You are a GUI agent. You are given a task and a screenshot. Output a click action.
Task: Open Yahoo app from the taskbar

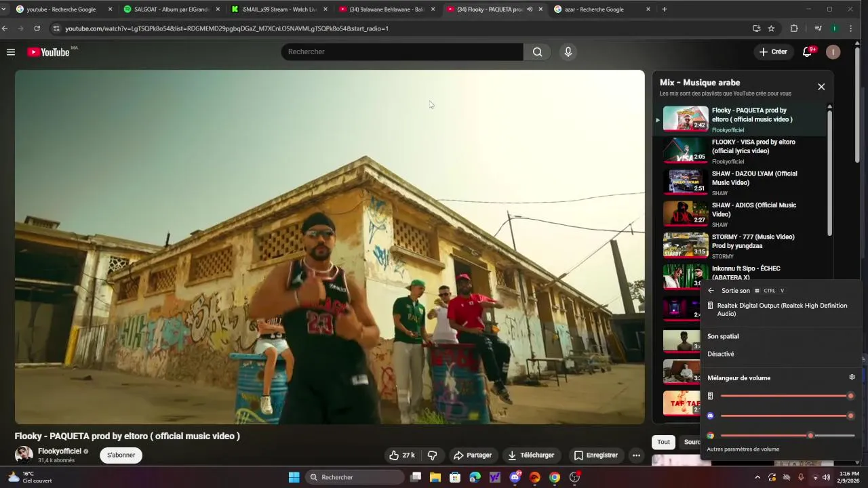point(495,477)
